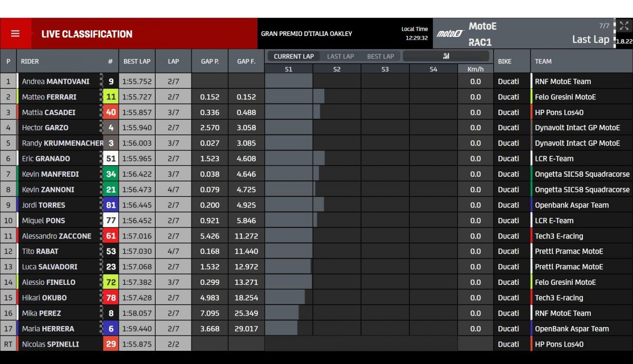
Task: Click Tech3 E-racing team for Zaccone
Action: pyautogui.click(x=559, y=236)
